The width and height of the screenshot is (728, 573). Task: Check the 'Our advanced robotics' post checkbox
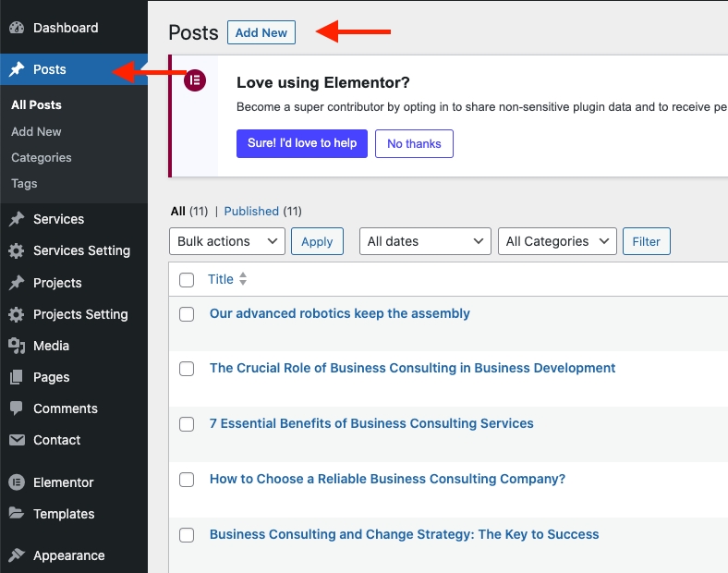tap(187, 314)
